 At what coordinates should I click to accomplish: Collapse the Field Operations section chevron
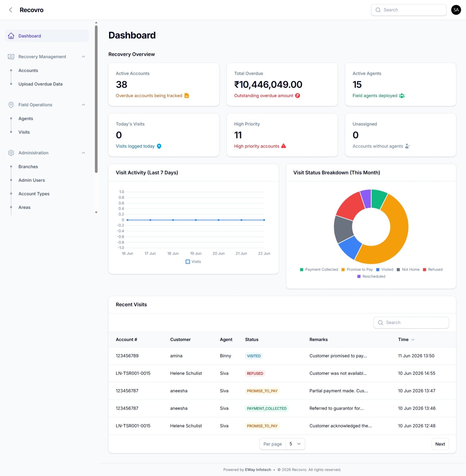click(84, 105)
